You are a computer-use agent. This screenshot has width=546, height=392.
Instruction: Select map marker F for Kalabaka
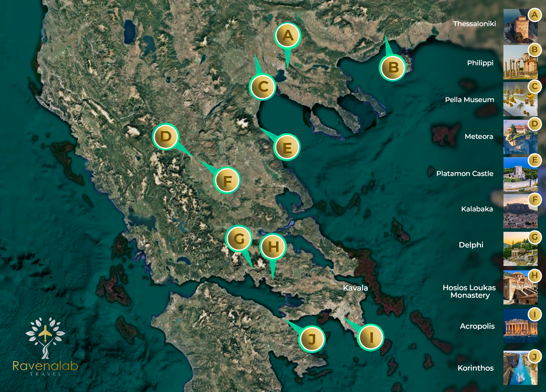[x=227, y=180]
